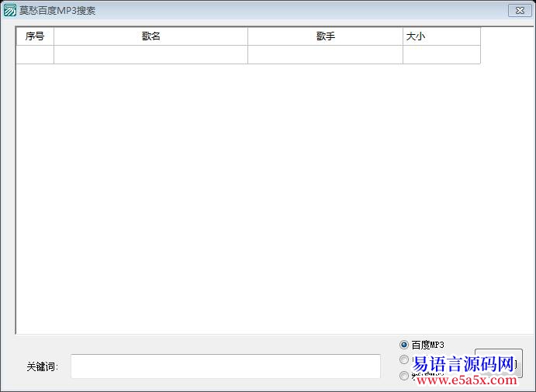
Task: Focus the 关键词 keyword input field
Action: (226, 366)
